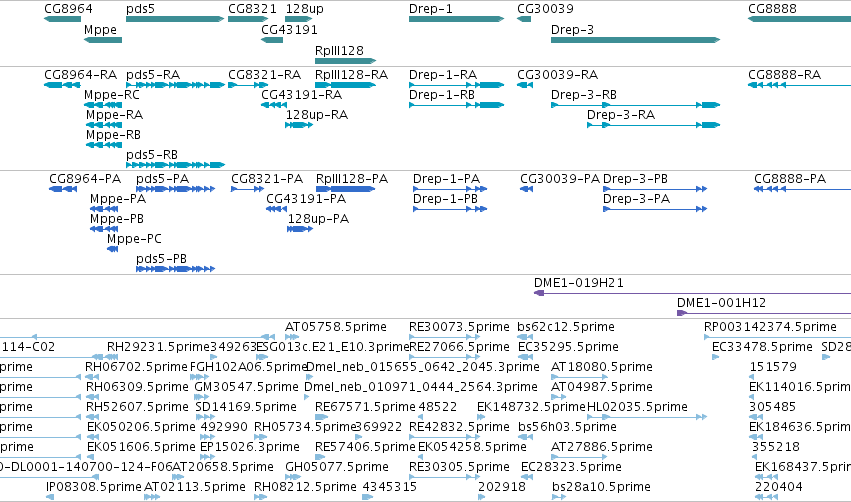This screenshot has height=502, width=851.
Task: Click the AT18080.5prime EST label
Action: (x=601, y=367)
